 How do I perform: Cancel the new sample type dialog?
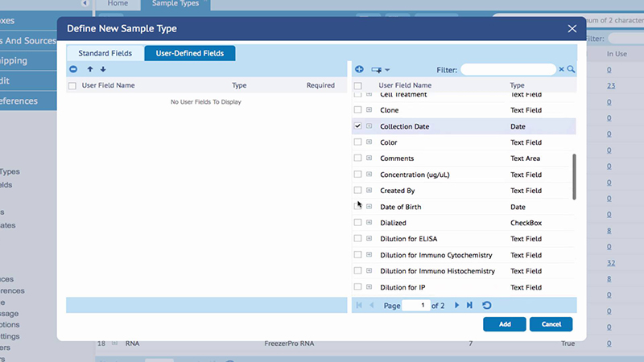551,324
